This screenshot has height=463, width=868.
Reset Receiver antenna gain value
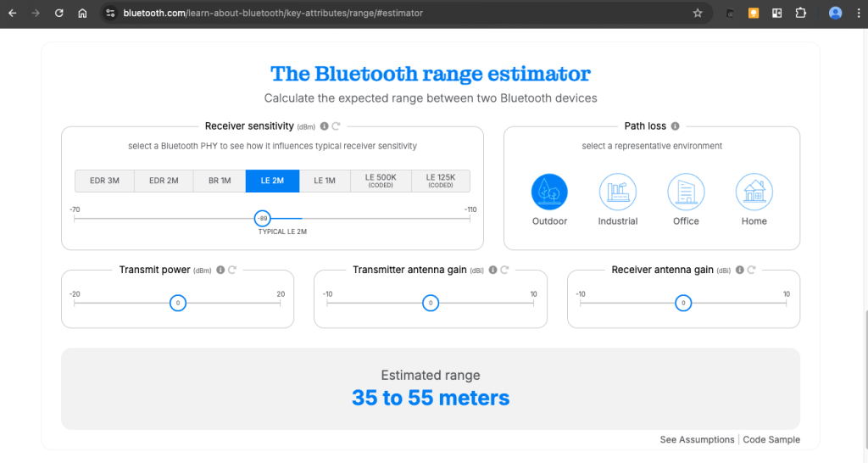click(x=751, y=270)
